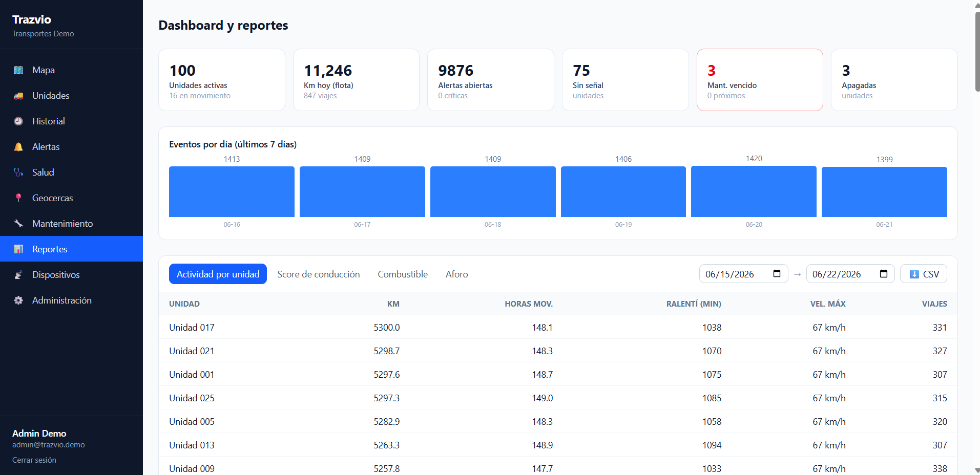Click the page vertical scrollbar
Screen dimensions: 980x475
pyautogui.click(x=977, y=51)
